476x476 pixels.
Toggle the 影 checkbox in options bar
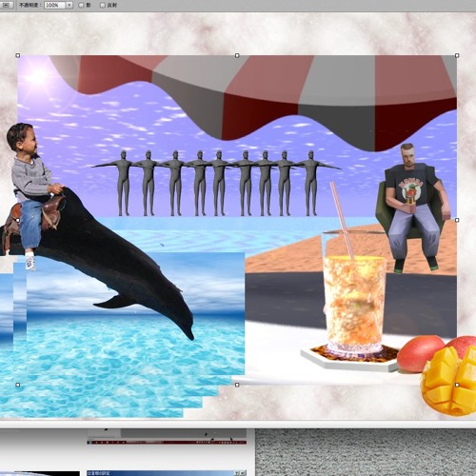coord(81,5)
